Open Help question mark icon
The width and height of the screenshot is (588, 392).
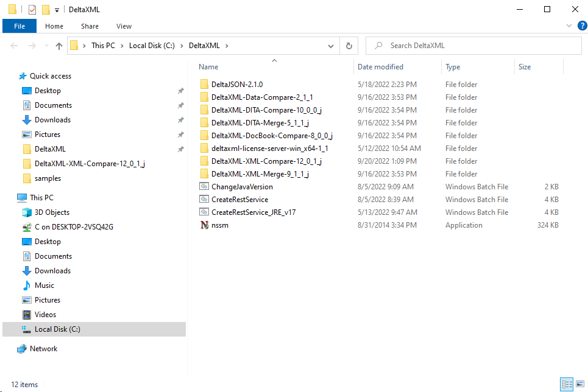tap(582, 26)
